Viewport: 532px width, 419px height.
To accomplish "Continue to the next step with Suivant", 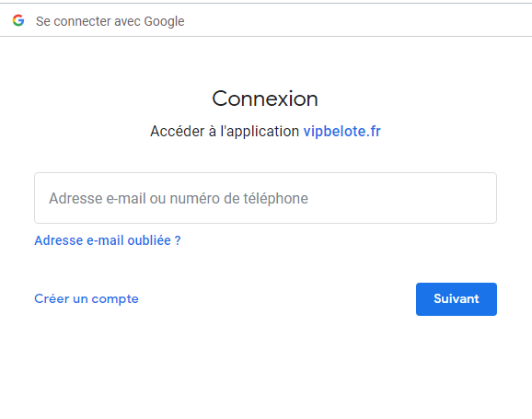I will click(x=457, y=299).
